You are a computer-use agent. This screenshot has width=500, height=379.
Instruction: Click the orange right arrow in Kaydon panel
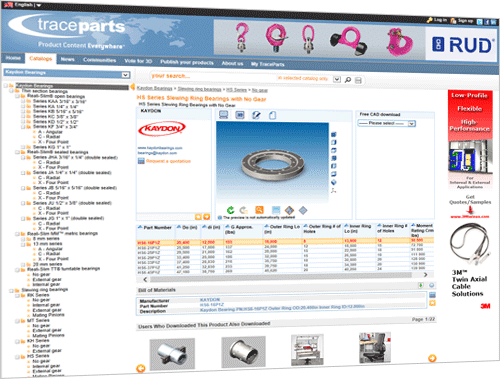click(207, 217)
